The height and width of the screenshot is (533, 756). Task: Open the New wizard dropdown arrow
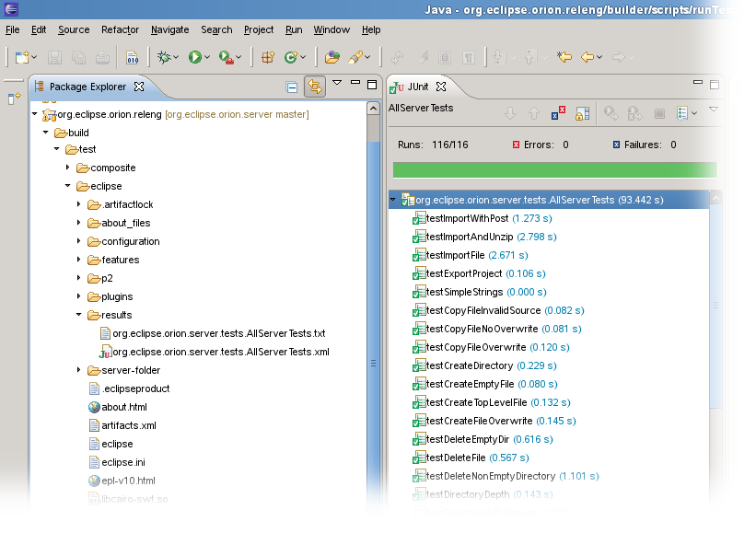[34, 57]
